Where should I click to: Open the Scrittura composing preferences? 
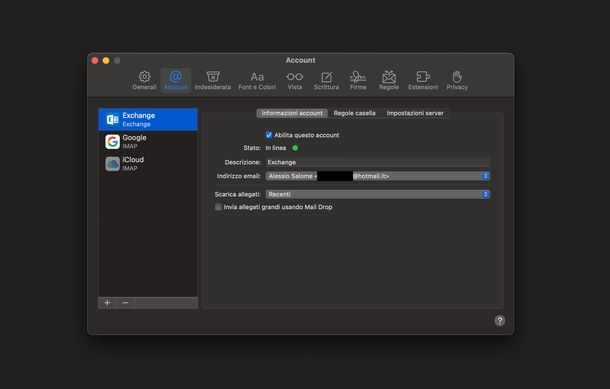coord(326,81)
